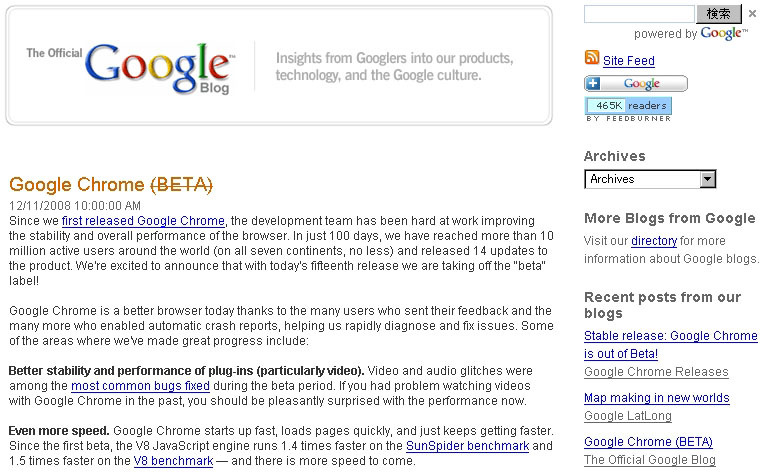This screenshot has width=770, height=472.
Task: Open the Archives dropdown arrow
Action: coord(708,179)
